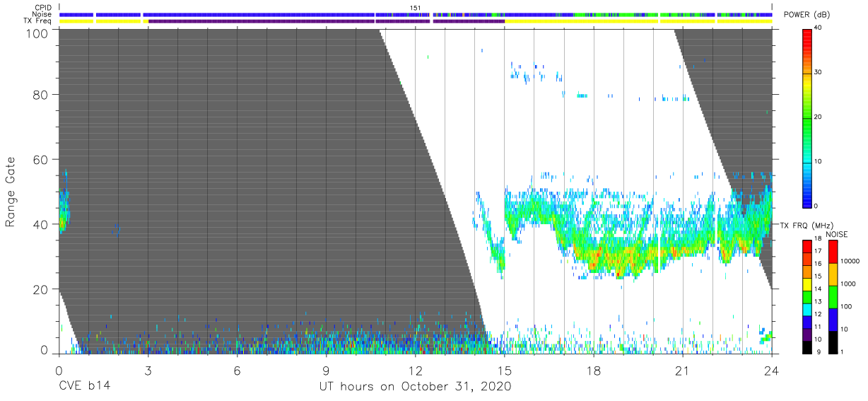Click the 15 tick on the UT hours axis
868x401 pixels.
[x=505, y=371]
